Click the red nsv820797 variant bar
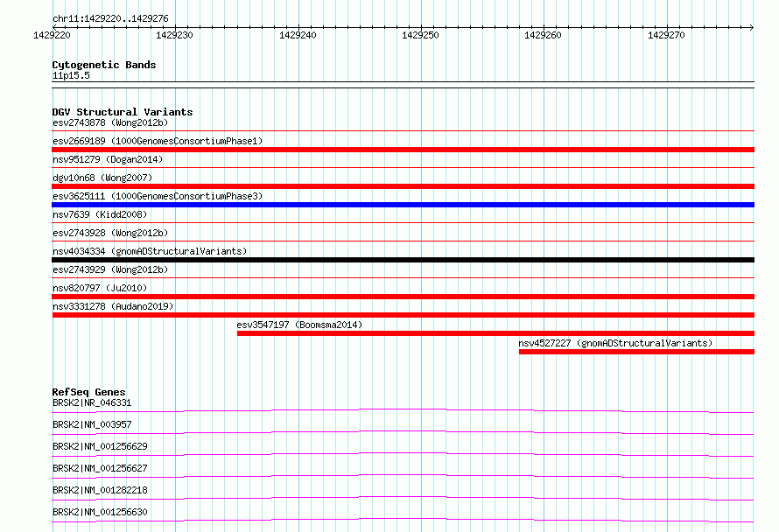This screenshot has width=779, height=532. 403,297
